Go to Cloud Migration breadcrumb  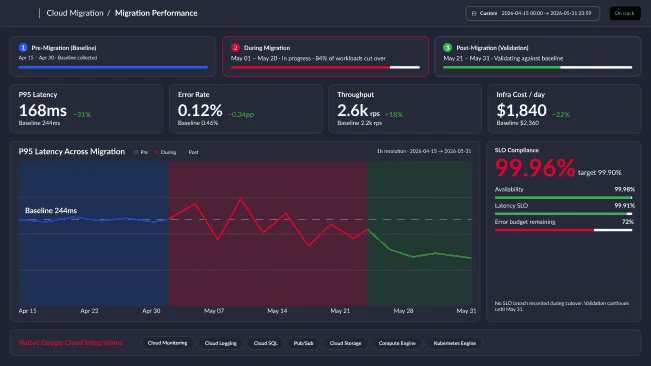[x=75, y=13]
